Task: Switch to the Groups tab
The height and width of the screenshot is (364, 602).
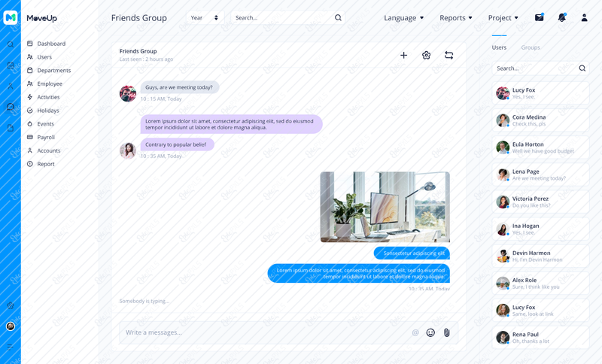Action: click(531, 47)
